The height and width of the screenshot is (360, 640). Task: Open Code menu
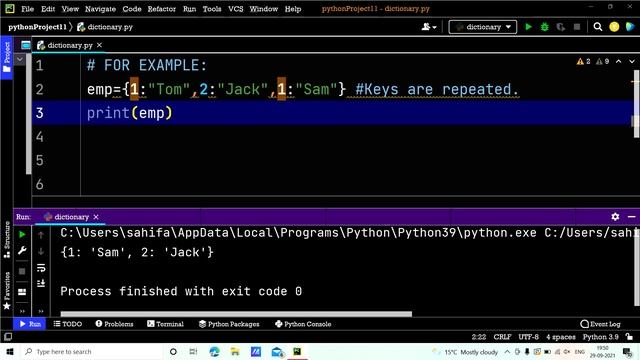tap(132, 9)
